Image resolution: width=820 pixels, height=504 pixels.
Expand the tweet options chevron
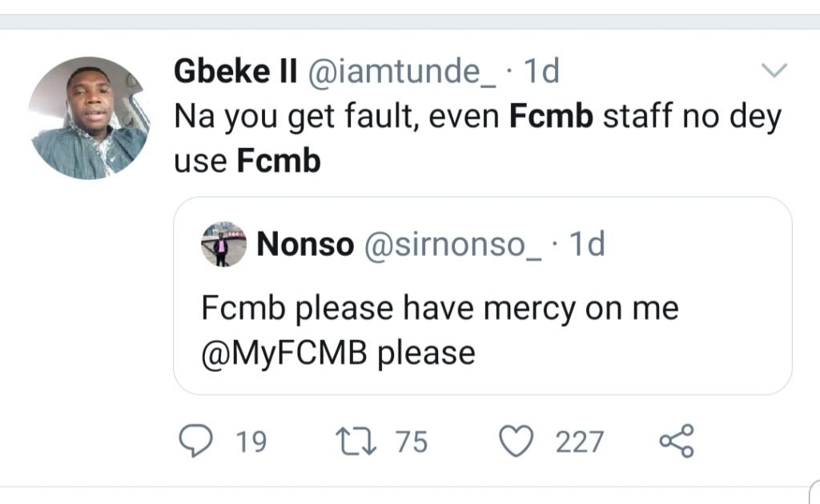pyautogui.click(x=773, y=72)
